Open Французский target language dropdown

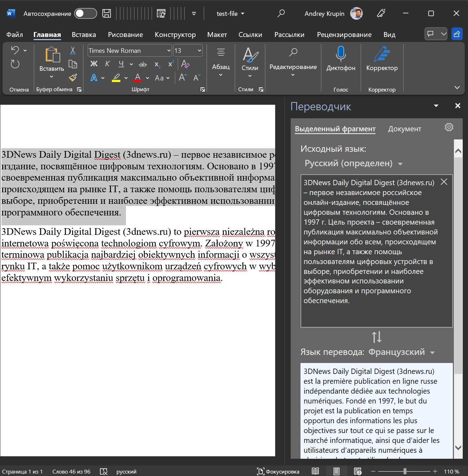click(x=401, y=352)
